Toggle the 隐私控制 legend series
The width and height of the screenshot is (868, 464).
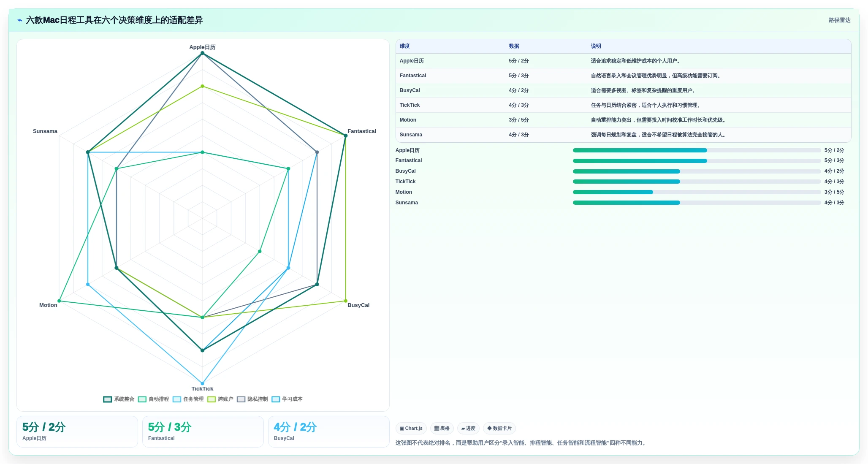(252, 399)
